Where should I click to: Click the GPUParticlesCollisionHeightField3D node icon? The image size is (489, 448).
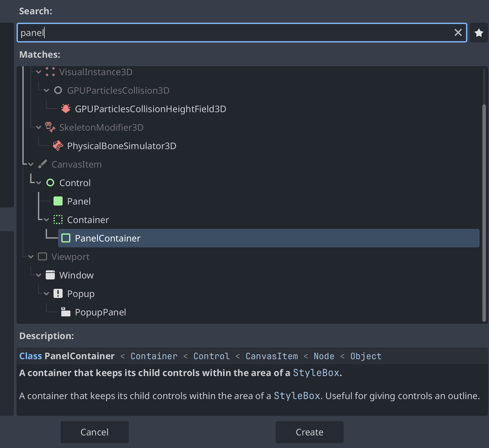point(66,109)
